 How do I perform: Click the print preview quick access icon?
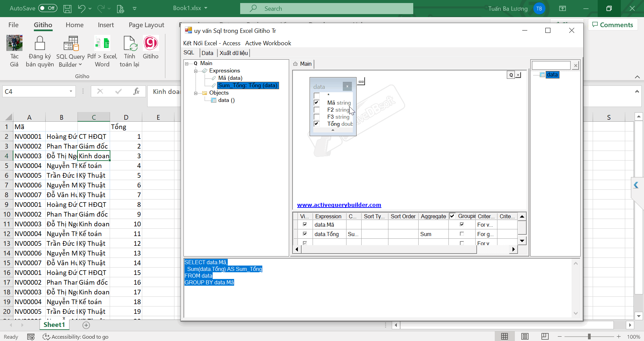coord(120,9)
